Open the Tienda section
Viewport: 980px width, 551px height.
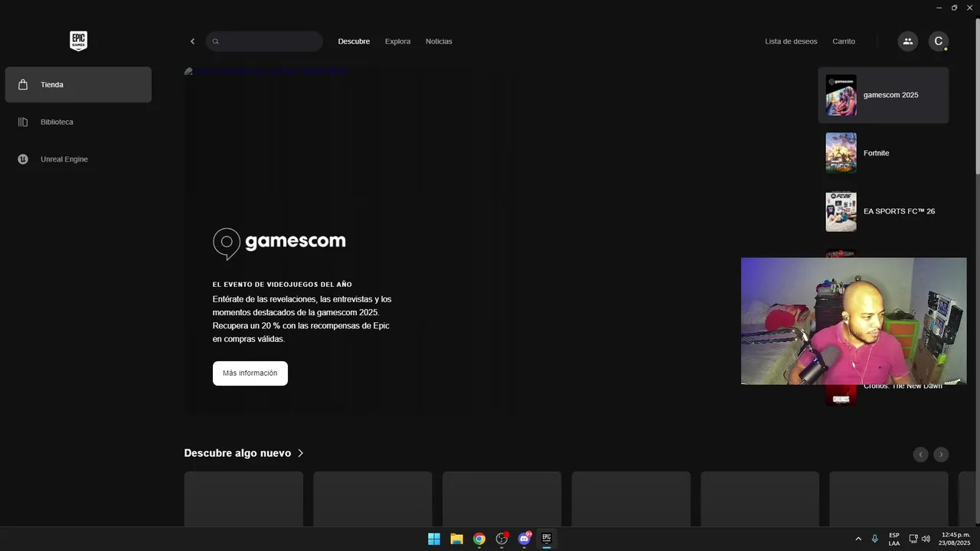78,84
